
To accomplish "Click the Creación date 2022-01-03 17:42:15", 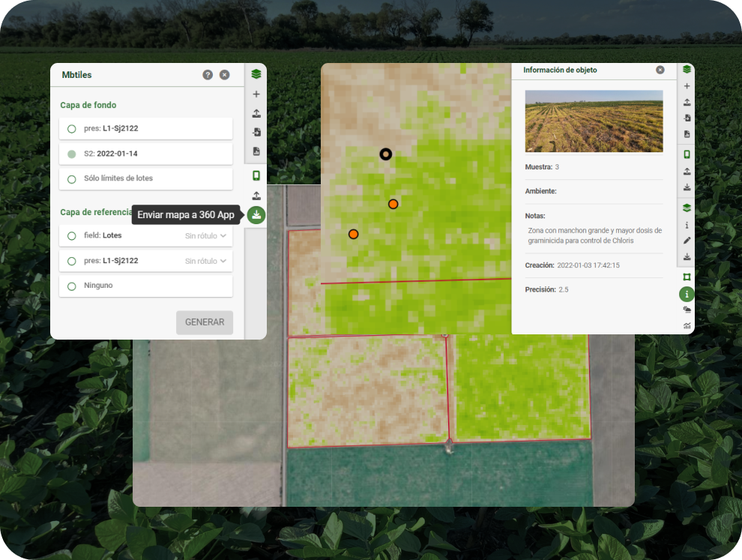I will pos(588,265).
